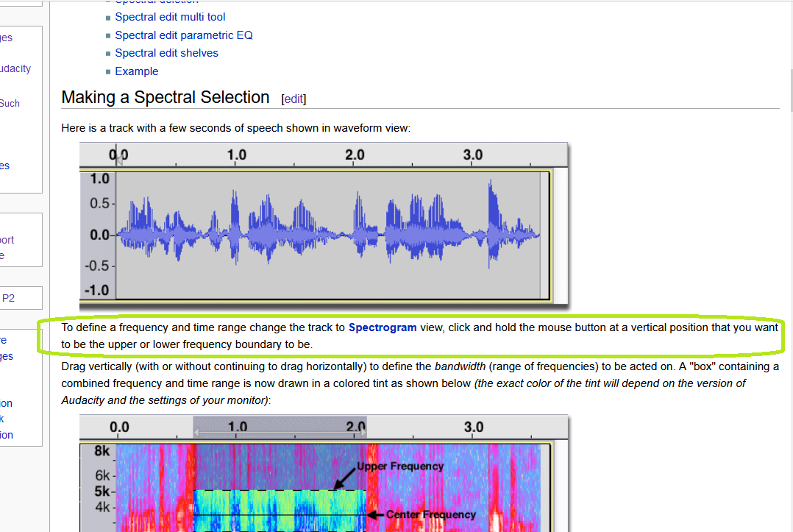Click the 3.0 mark on the spectrogram timeline

[x=474, y=426]
